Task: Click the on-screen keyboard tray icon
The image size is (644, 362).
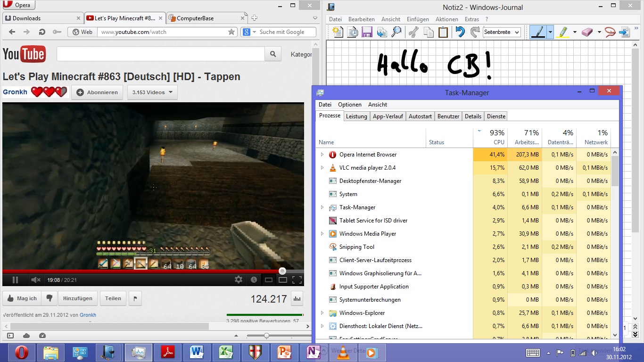Action: (x=533, y=353)
